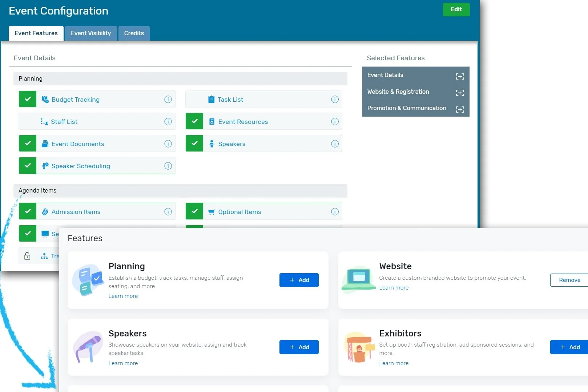This screenshot has height=392, width=588.
Task: Expand Website & Registration section
Action: click(460, 93)
